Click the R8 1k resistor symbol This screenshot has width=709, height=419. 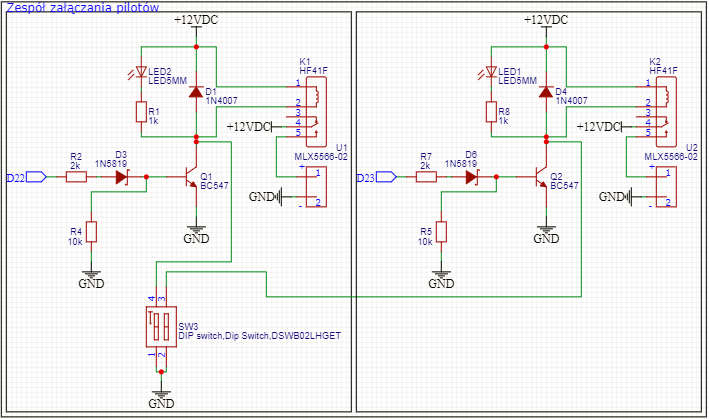pyautogui.click(x=492, y=112)
